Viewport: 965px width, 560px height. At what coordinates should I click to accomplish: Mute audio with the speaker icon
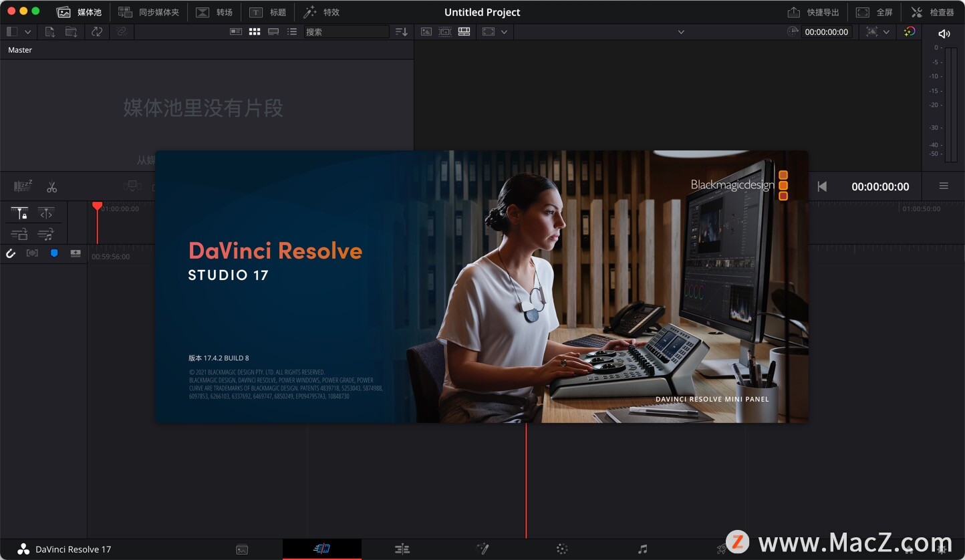pyautogui.click(x=944, y=33)
